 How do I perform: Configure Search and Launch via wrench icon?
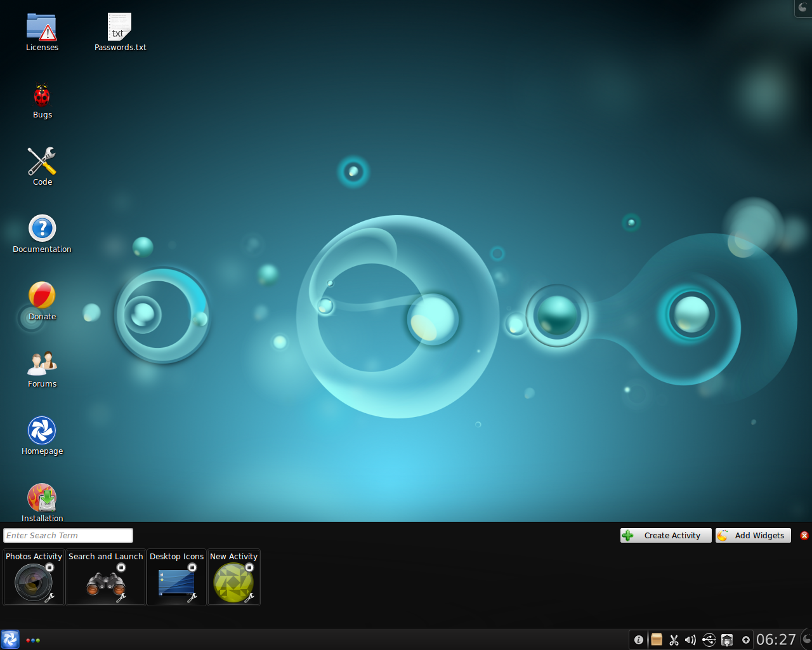click(121, 597)
